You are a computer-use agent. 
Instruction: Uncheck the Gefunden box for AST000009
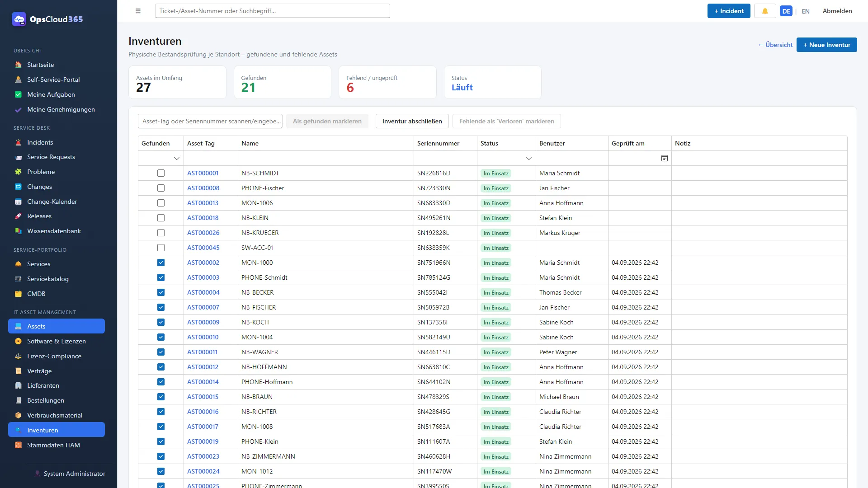[161, 322]
